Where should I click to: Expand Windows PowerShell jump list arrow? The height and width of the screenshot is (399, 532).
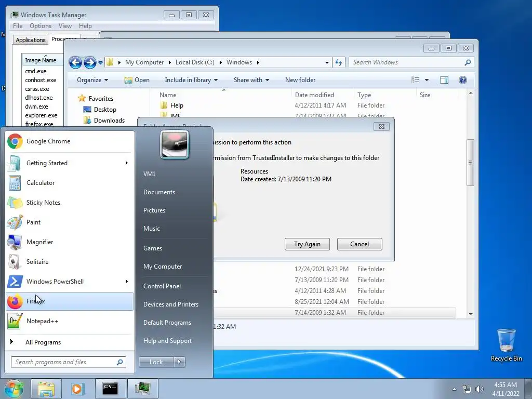click(127, 281)
